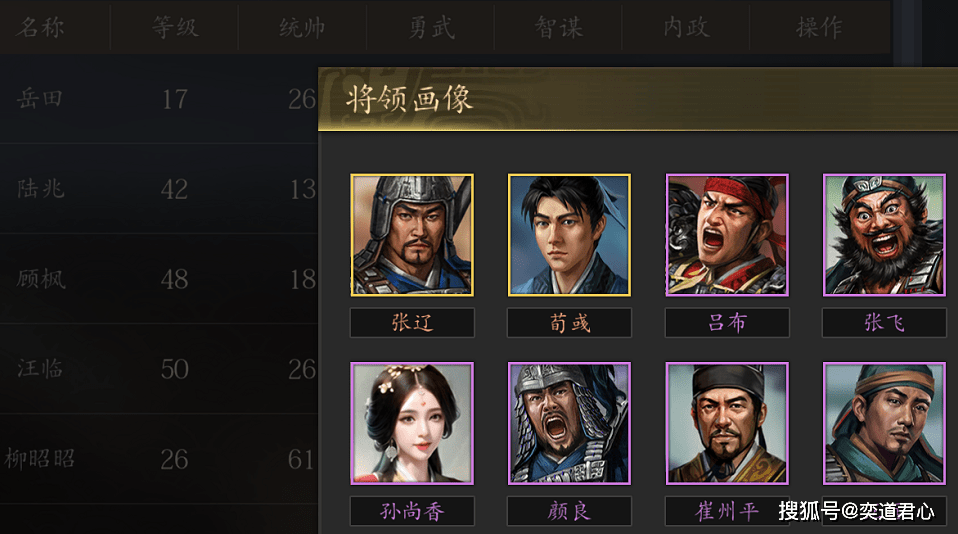Screen dimensions: 958x534
Task: Select the 柳昭昭 general row
Action: [159, 459]
